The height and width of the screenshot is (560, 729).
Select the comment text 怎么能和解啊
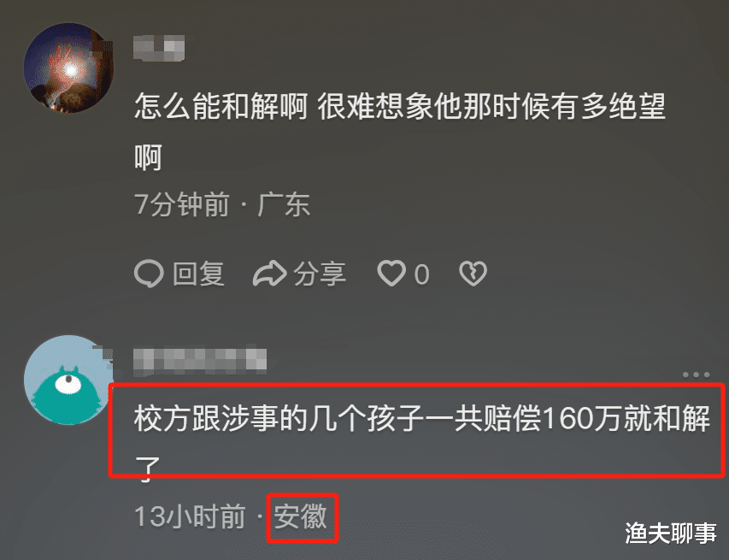pos(220,106)
